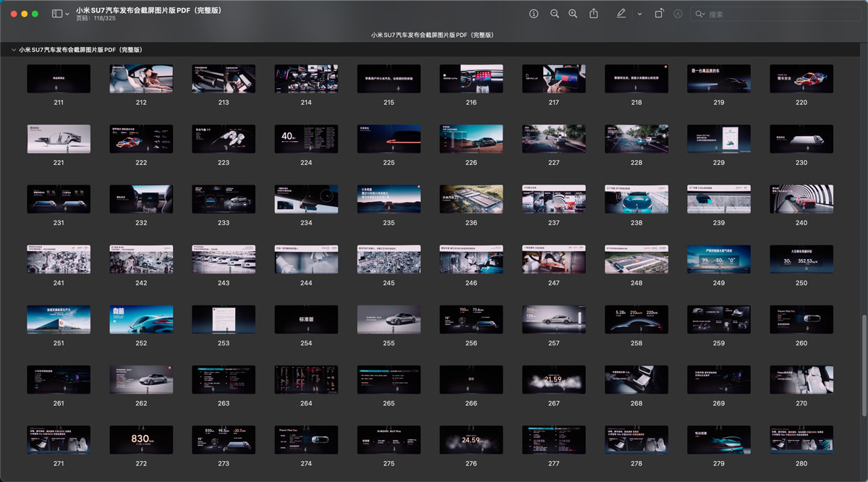Click the page number label 269
Screen dimensions: 868x482
point(719,403)
